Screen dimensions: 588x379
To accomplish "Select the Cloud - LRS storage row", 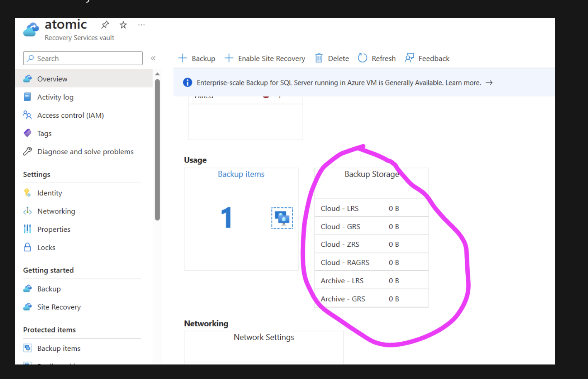I will point(372,208).
